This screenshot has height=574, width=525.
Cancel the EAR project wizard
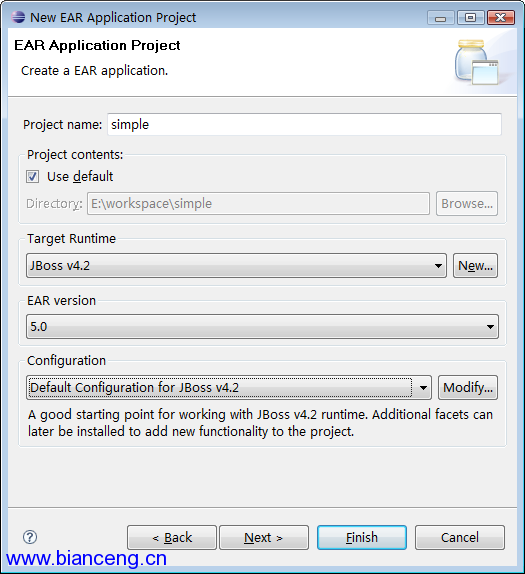460,537
